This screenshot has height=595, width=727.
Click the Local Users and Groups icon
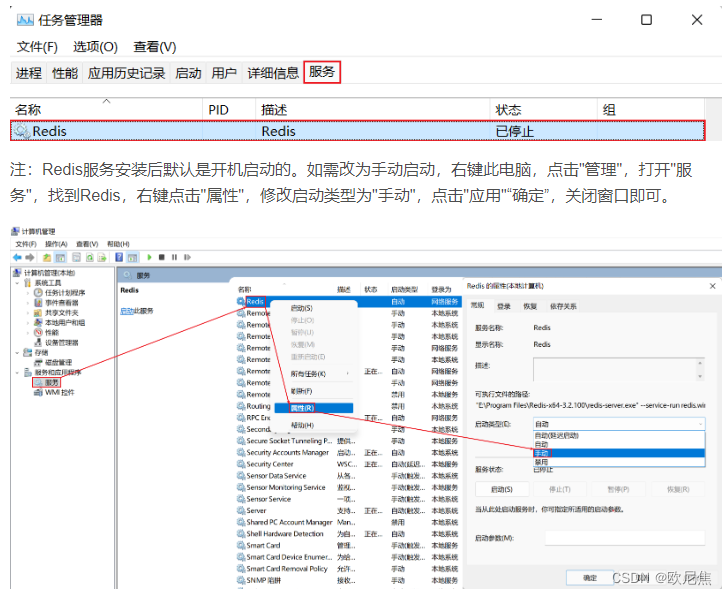[38, 323]
